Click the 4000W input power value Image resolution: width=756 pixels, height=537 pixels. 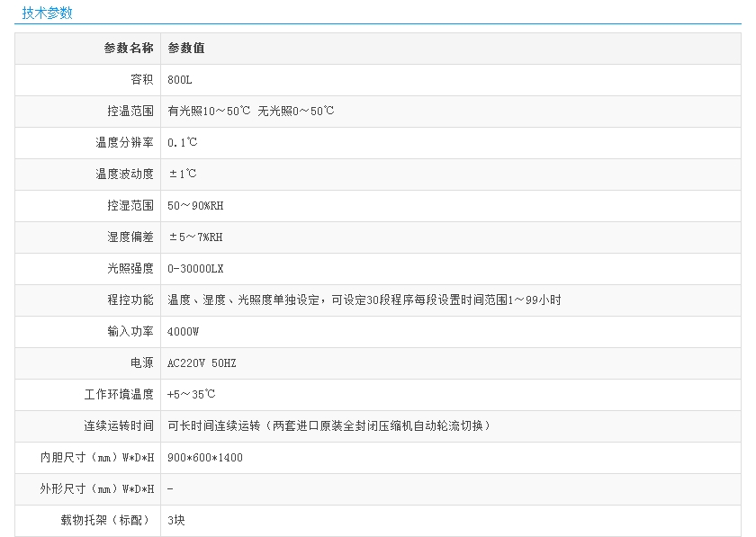point(184,332)
